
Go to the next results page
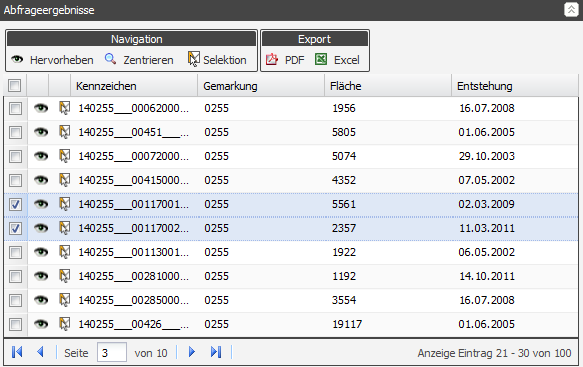pos(191,352)
